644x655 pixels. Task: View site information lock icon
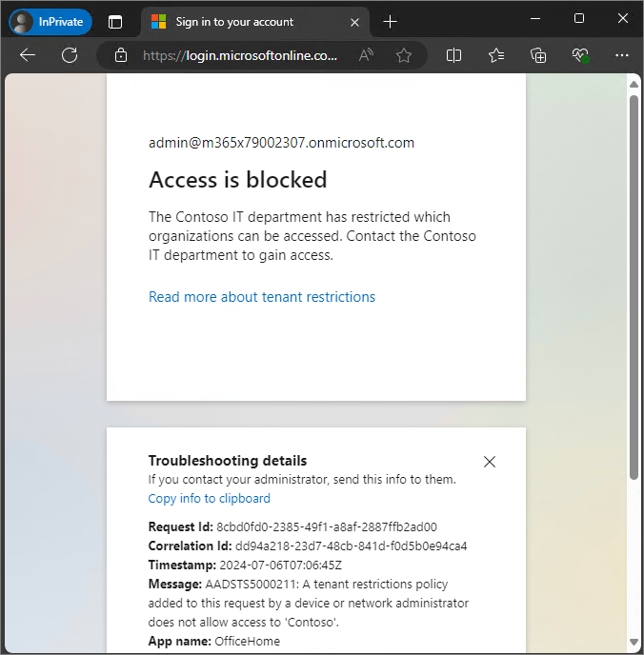(121, 55)
